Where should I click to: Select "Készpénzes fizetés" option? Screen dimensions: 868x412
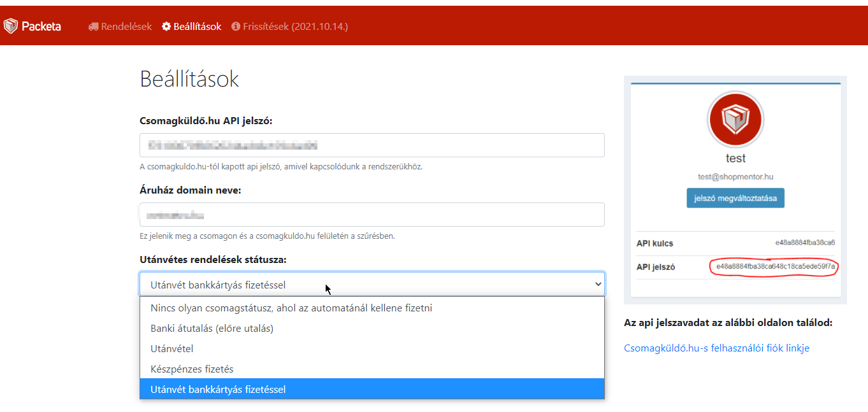click(x=372, y=369)
